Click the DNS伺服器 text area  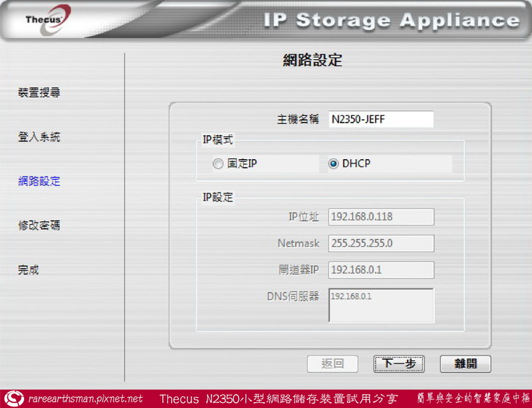tap(381, 305)
